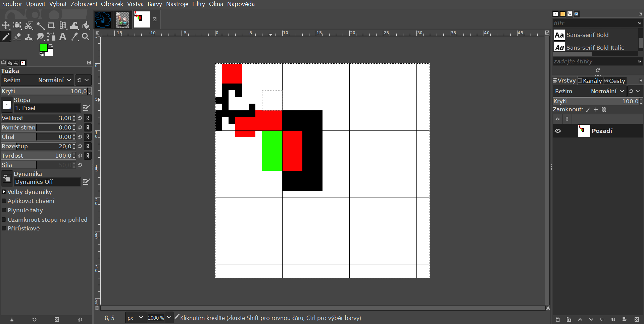Activate the Crop tool
The height and width of the screenshot is (324, 644).
point(51,25)
